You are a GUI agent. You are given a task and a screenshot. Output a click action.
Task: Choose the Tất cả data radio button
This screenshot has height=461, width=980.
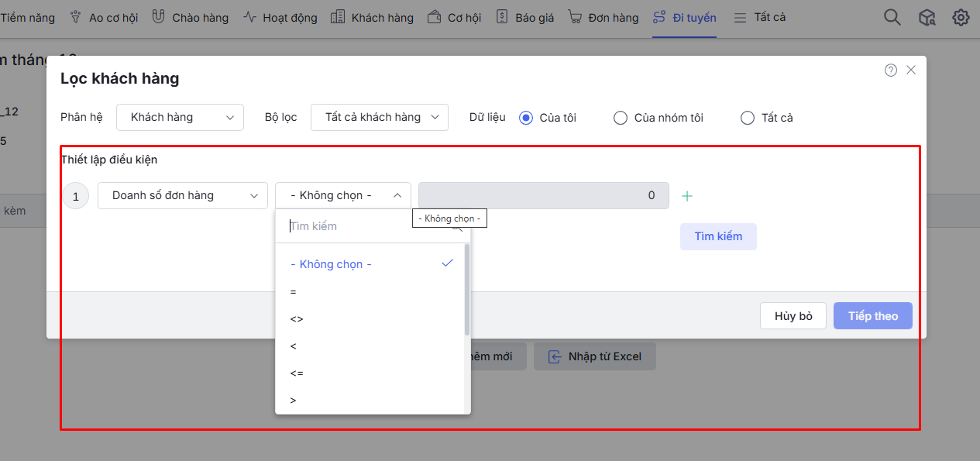[748, 118]
